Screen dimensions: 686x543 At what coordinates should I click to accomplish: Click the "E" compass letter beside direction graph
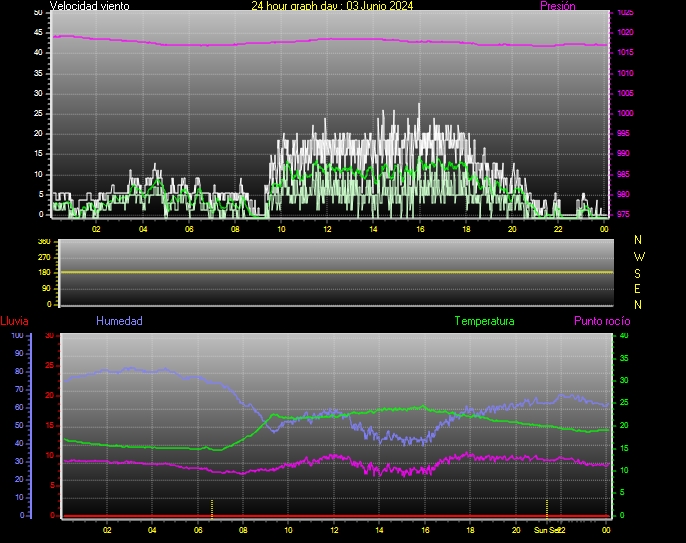[637, 289]
